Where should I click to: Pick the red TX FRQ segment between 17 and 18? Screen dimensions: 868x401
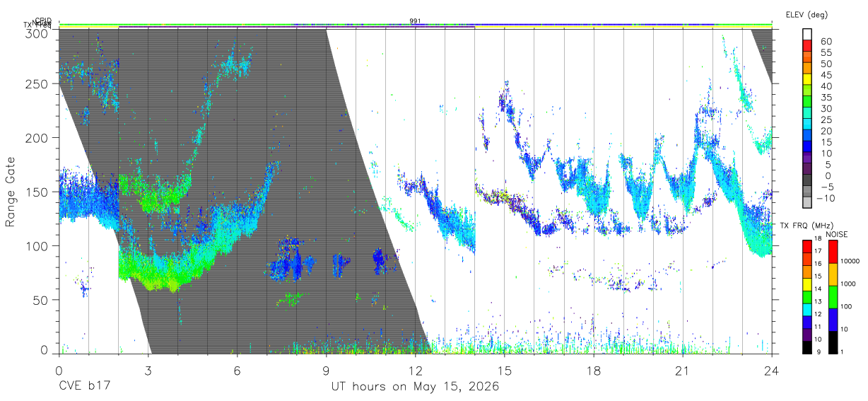[807, 246]
